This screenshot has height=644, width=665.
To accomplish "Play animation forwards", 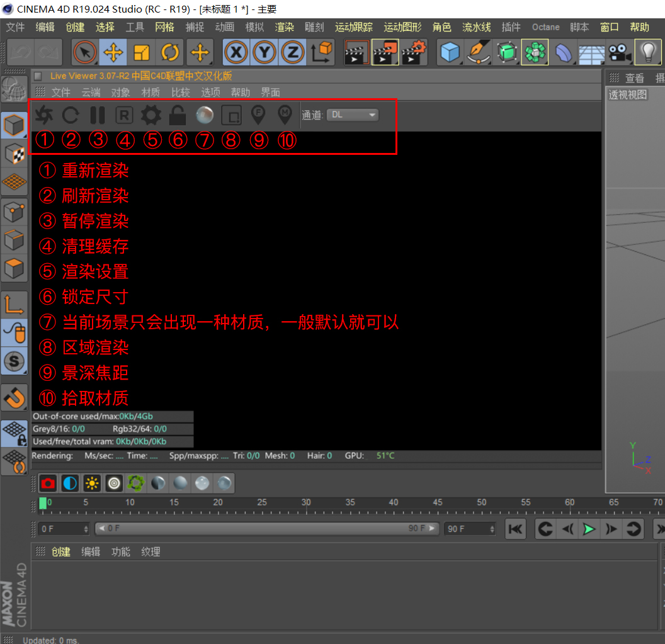I will point(589,529).
